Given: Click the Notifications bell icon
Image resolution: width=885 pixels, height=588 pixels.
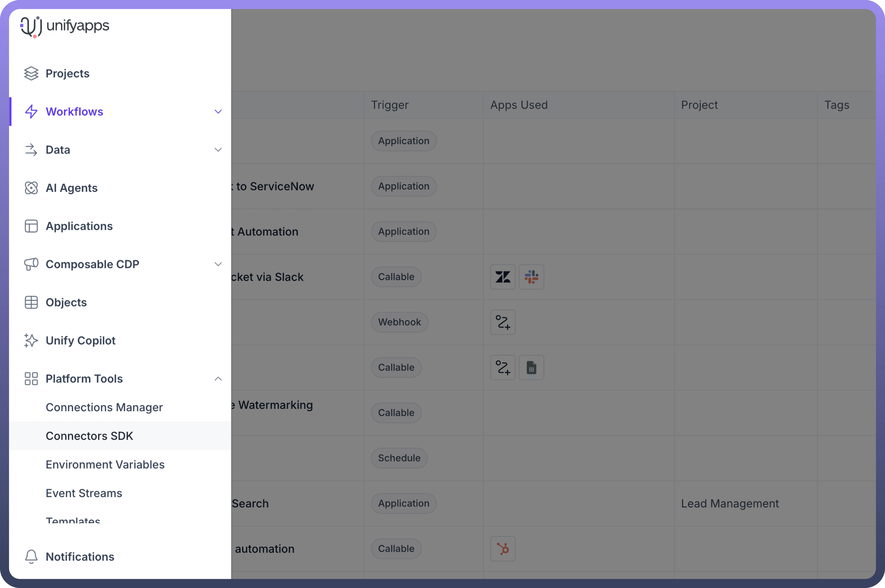Looking at the screenshot, I should tap(31, 557).
